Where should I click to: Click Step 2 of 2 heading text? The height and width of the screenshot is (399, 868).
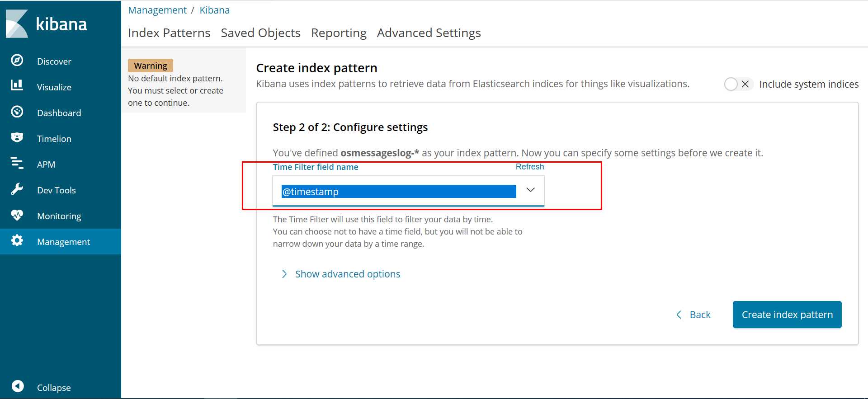(350, 127)
